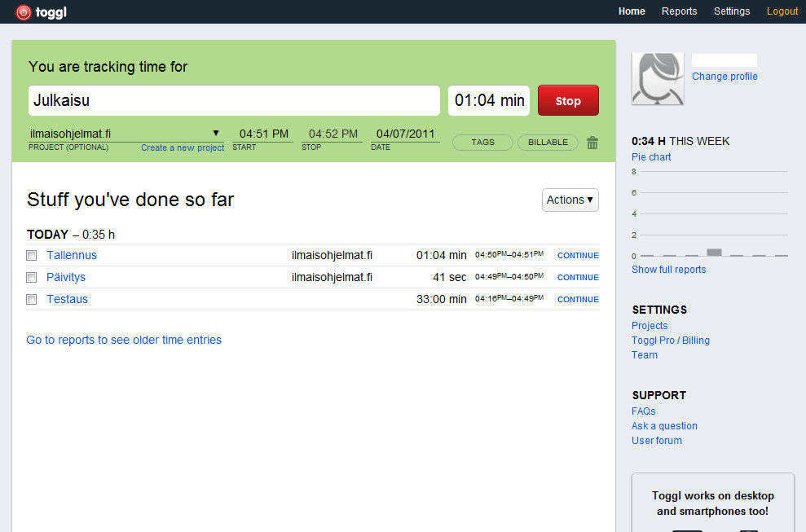
Task: Click the 01:04 min duration of Tallennus
Action: pyautogui.click(x=442, y=256)
